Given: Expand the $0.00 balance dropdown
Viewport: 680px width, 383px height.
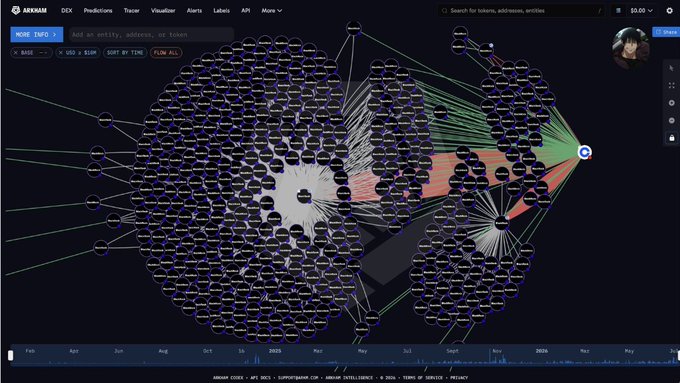Looking at the screenshot, I should click(641, 10).
